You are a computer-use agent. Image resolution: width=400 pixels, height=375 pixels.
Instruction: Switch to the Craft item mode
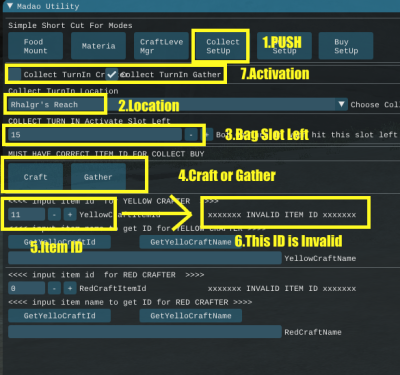point(35,177)
